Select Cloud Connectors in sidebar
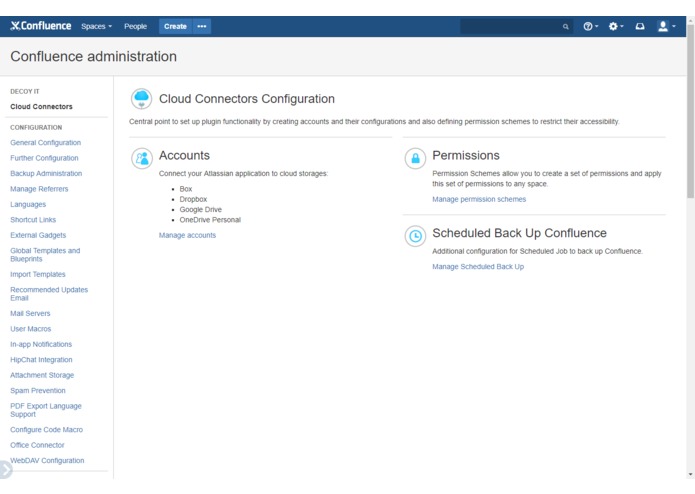The image size is (695, 494). [x=41, y=106]
